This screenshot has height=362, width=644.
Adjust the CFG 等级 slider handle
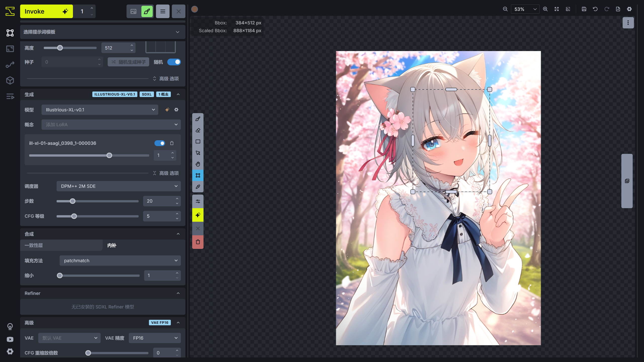point(74,216)
